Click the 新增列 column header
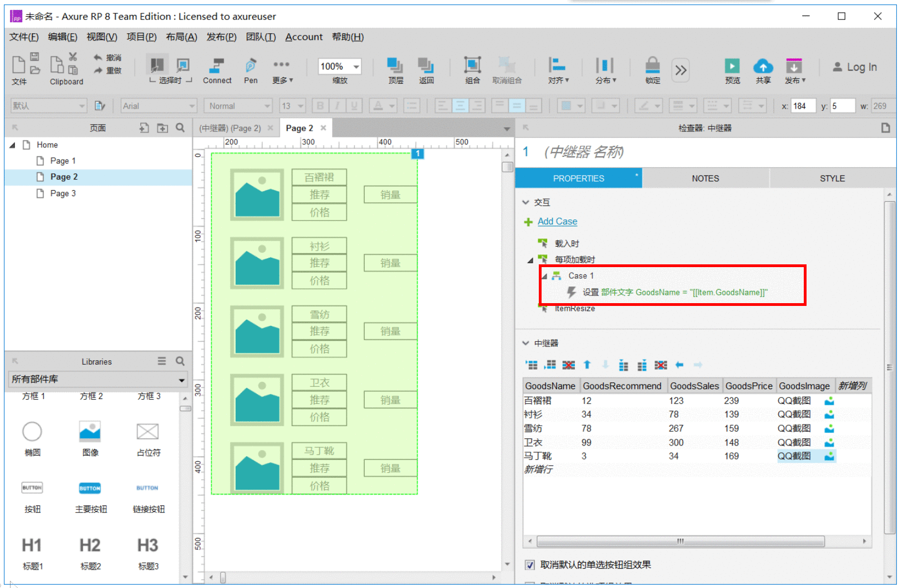 [x=852, y=386]
